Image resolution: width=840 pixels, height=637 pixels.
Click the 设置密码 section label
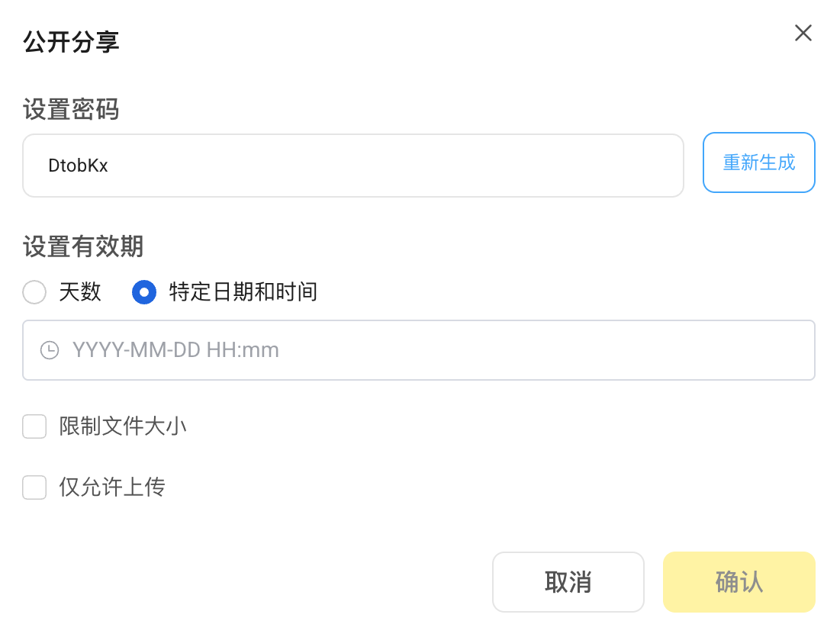(71, 110)
